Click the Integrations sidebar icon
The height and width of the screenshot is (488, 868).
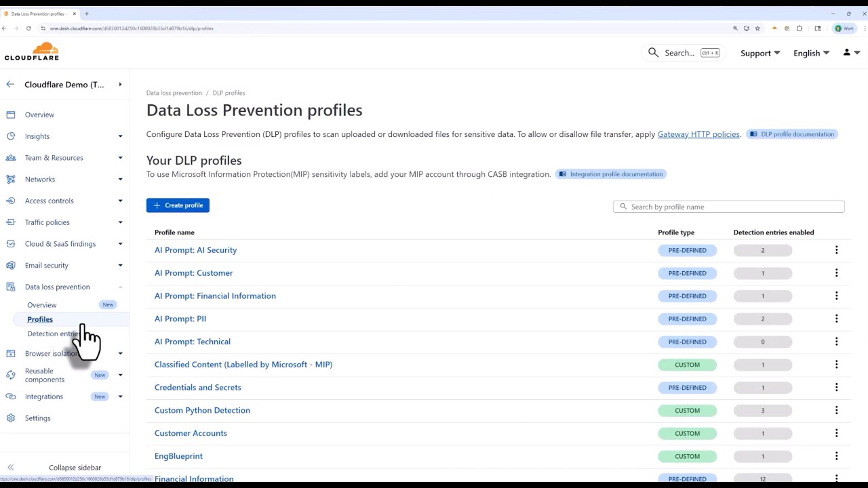tap(11, 396)
